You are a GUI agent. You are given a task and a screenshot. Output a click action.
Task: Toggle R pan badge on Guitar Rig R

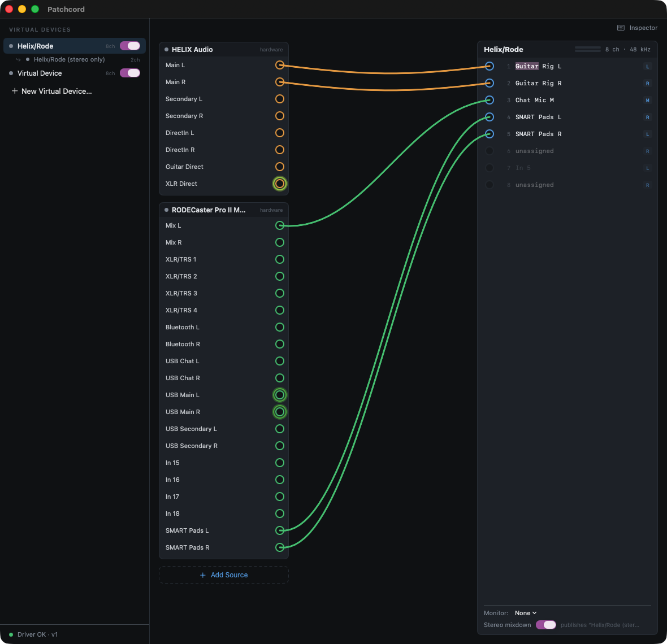pos(647,83)
